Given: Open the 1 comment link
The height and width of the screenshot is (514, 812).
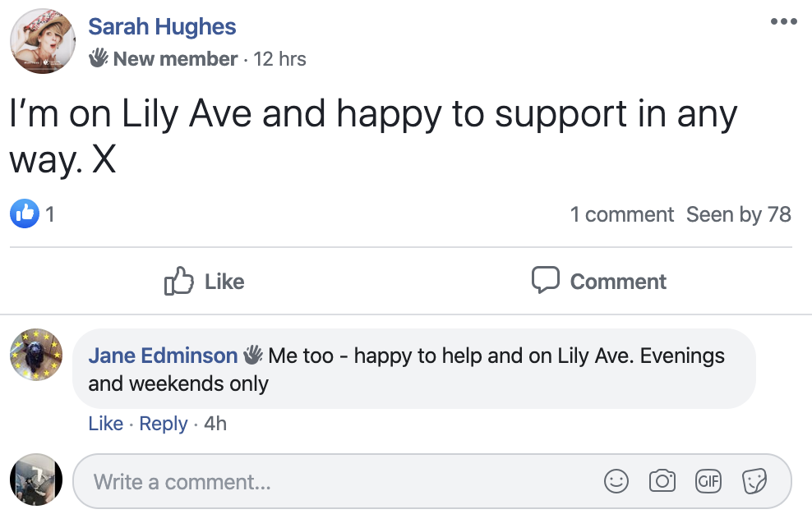Looking at the screenshot, I should coord(621,214).
